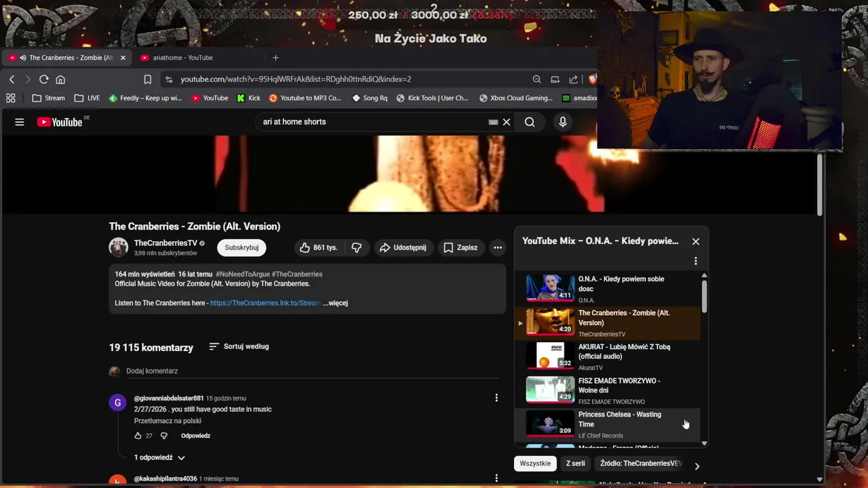Reply to the comment with Odpowiedz
Image resolution: width=868 pixels, height=488 pixels.
(x=195, y=436)
